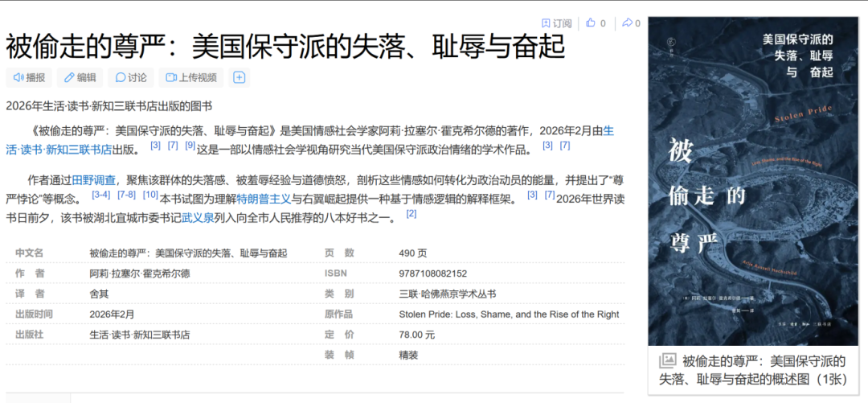Select the price 78.00 元
868x403 pixels.
pyautogui.click(x=417, y=335)
